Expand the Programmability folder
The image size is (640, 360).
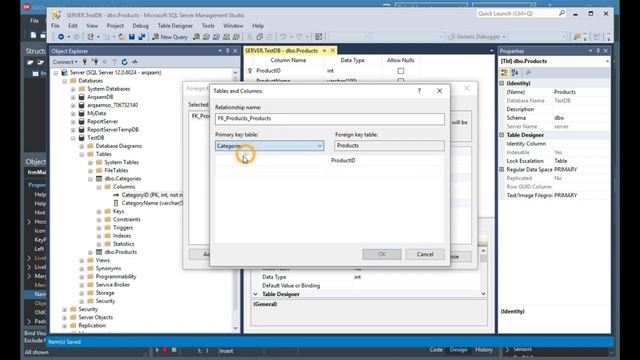click(x=82, y=277)
